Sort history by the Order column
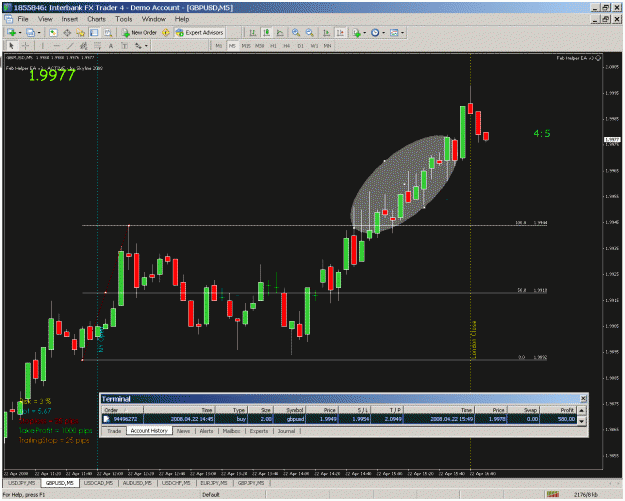This screenshot has height=501, width=625. coord(122,410)
